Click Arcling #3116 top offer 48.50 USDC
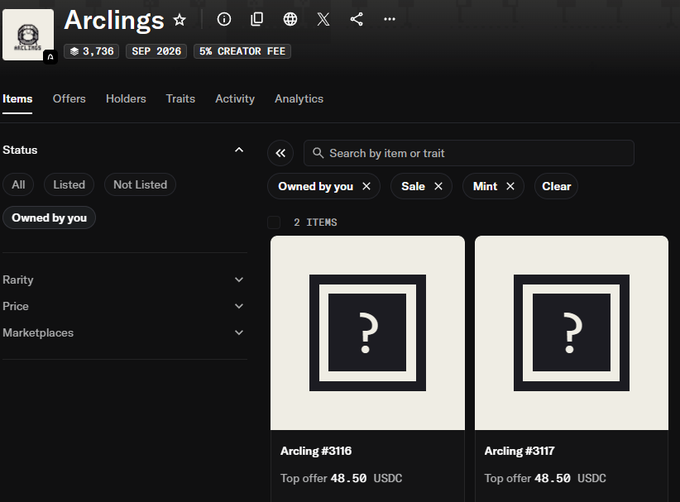Image resolution: width=680 pixels, height=502 pixels. 341,478
